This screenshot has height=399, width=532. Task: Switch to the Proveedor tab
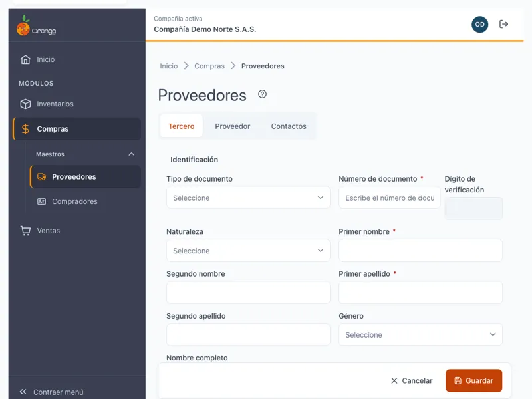tap(232, 126)
